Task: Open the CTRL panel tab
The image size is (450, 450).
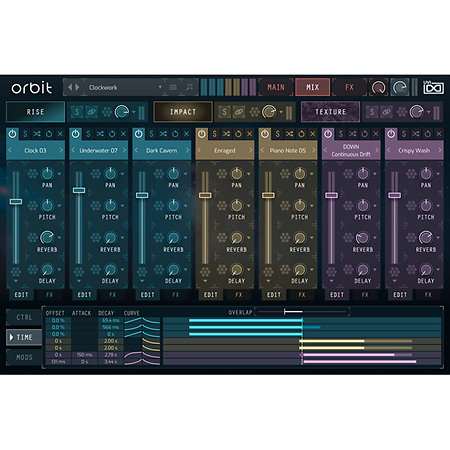Action: click(24, 317)
